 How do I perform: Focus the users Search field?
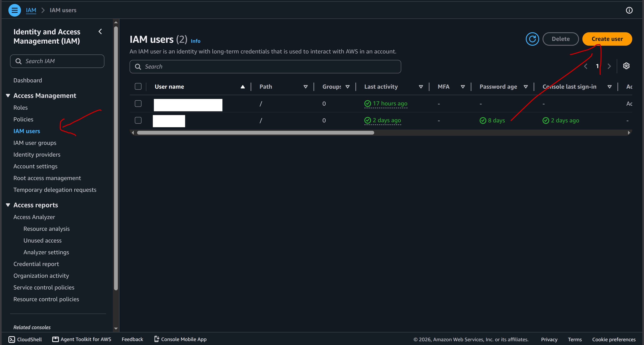(x=265, y=67)
